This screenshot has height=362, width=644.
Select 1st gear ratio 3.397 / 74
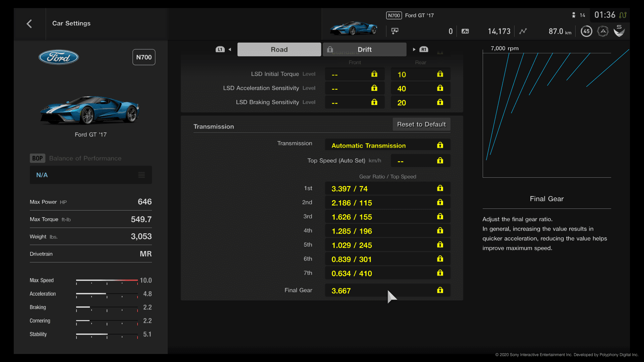(387, 189)
